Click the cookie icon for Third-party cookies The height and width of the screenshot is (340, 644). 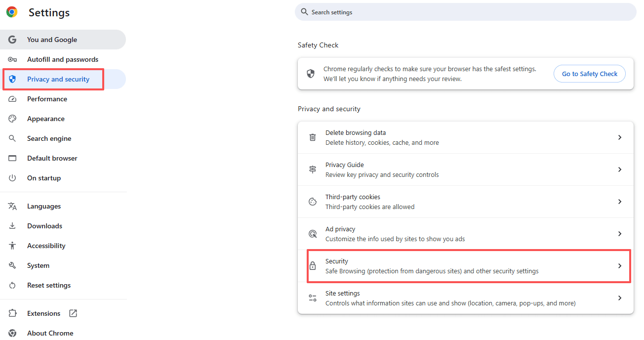[x=313, y=202]
